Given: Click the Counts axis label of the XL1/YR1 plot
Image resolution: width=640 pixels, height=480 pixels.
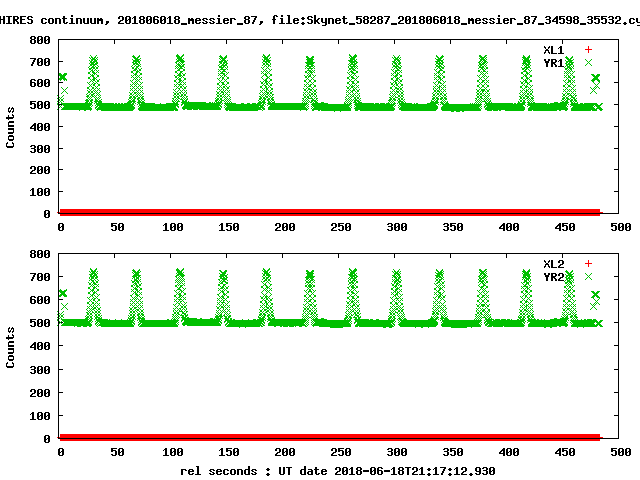Looking at the screenshot, I should point(10,127).
